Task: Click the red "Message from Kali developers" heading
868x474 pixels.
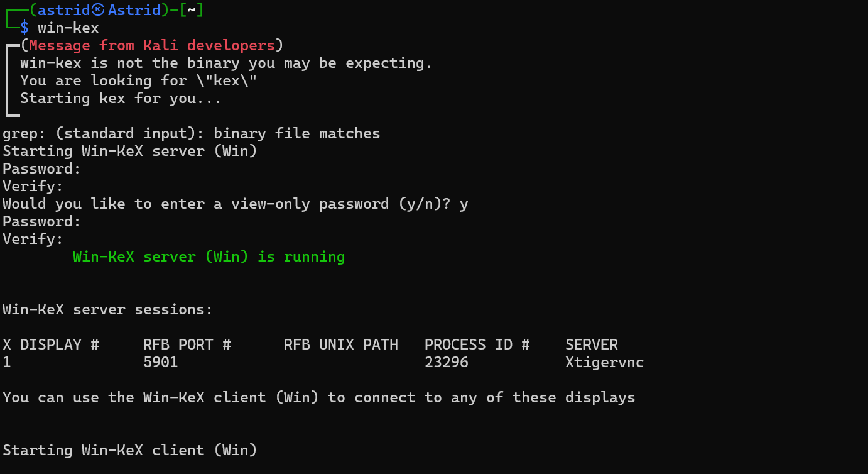Action: 151,45
